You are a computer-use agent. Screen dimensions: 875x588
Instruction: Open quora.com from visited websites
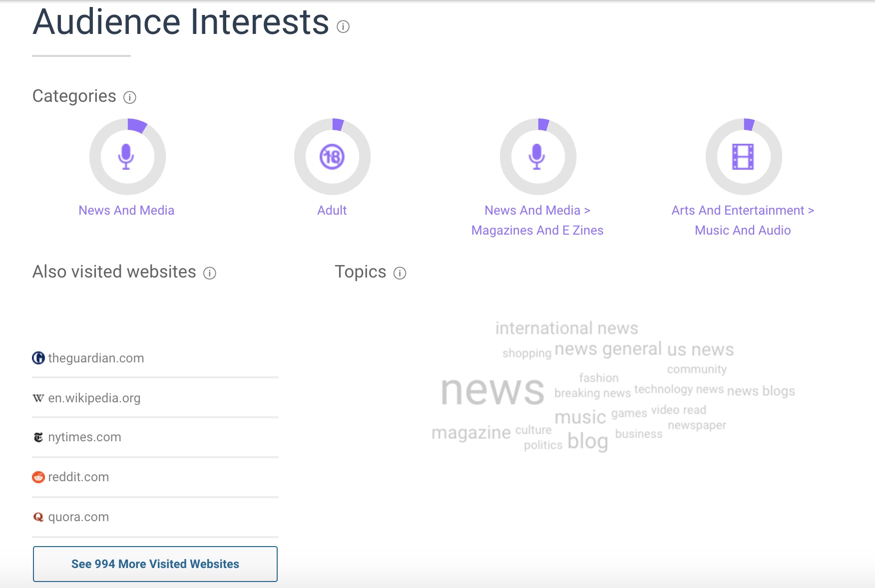pyautogui.click(x=78, y=517)
